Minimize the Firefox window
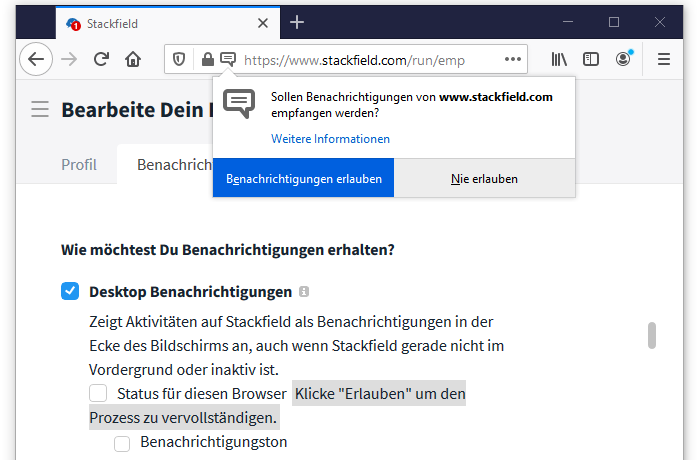 pos(568,22)
